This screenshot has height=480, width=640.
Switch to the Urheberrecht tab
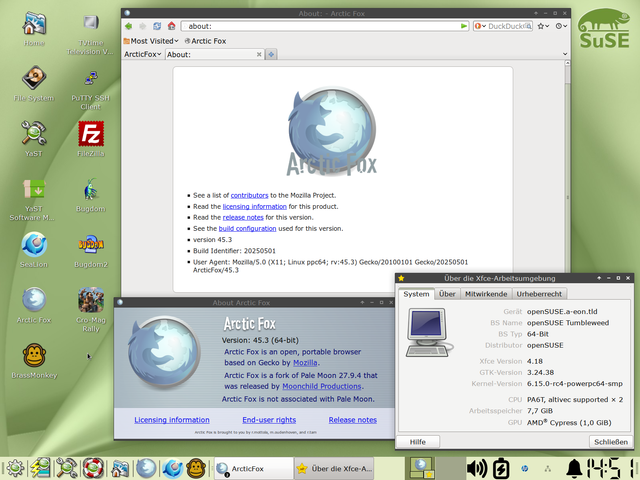tap(539, 294)
